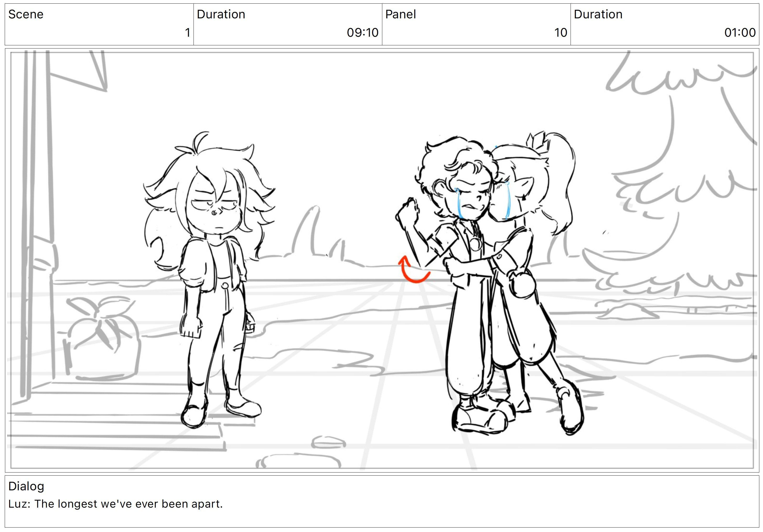
Task: Click the Panel label in header
Action: 400,14
